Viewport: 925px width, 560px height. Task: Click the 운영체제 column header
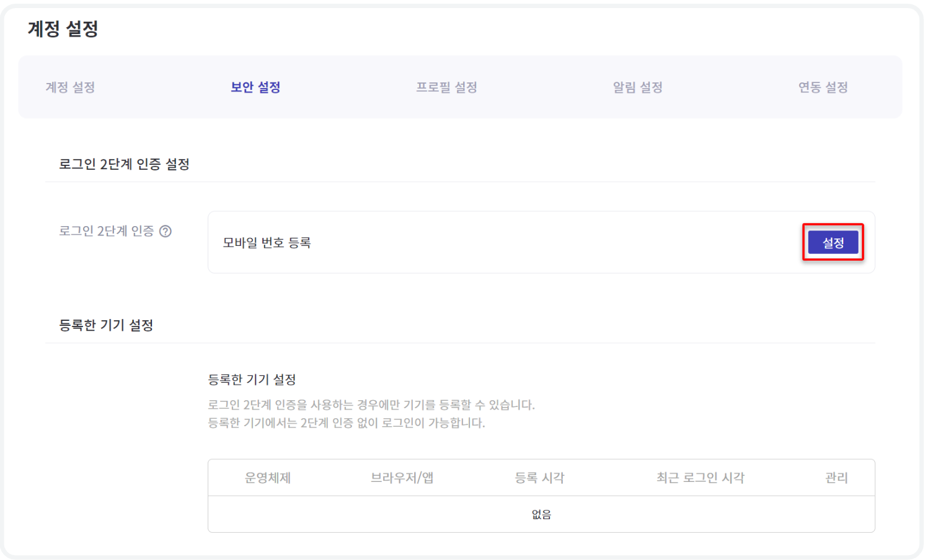pyautogui.click(x=268, y=478)
